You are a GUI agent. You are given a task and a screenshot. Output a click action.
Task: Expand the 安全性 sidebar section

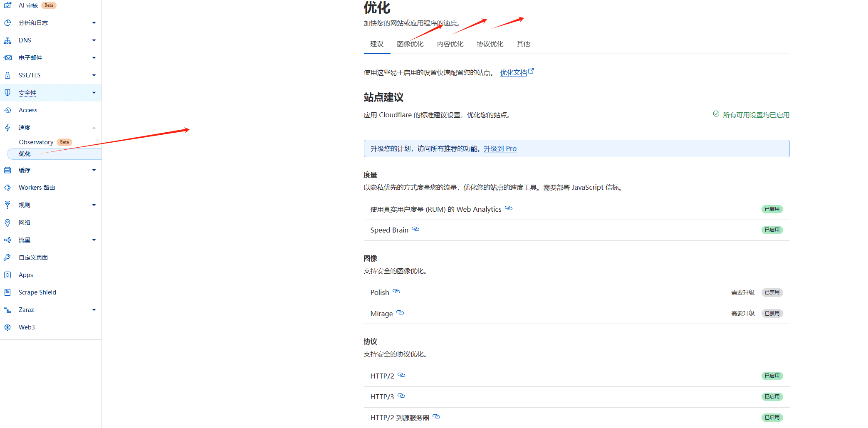94,93
